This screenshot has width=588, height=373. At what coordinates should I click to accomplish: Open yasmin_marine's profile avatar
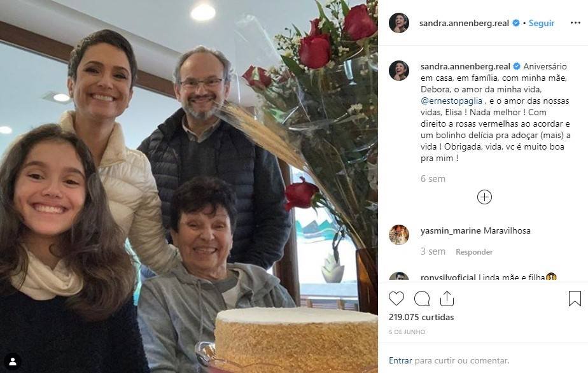[x=399, y=234]
